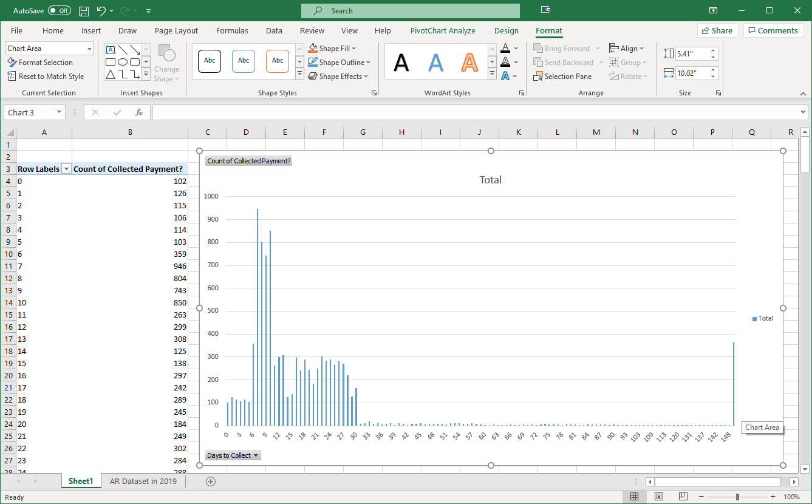The height and width of the screenshot is (504, 812).
Task: Expand the Insert Shapes gallery
Action: pyautogui.click(x=146, y=74)
